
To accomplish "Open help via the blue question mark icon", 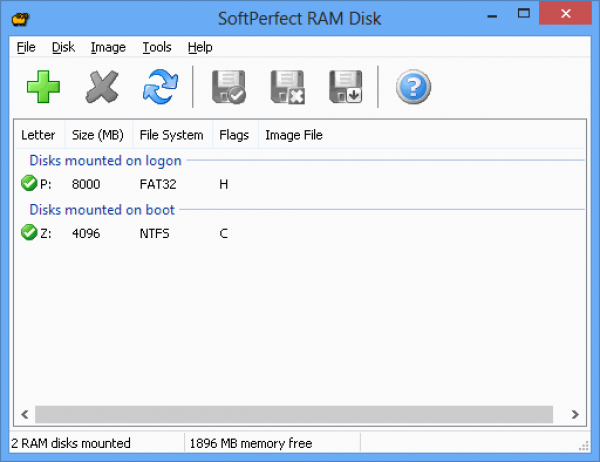I will (x=413, y=87).
